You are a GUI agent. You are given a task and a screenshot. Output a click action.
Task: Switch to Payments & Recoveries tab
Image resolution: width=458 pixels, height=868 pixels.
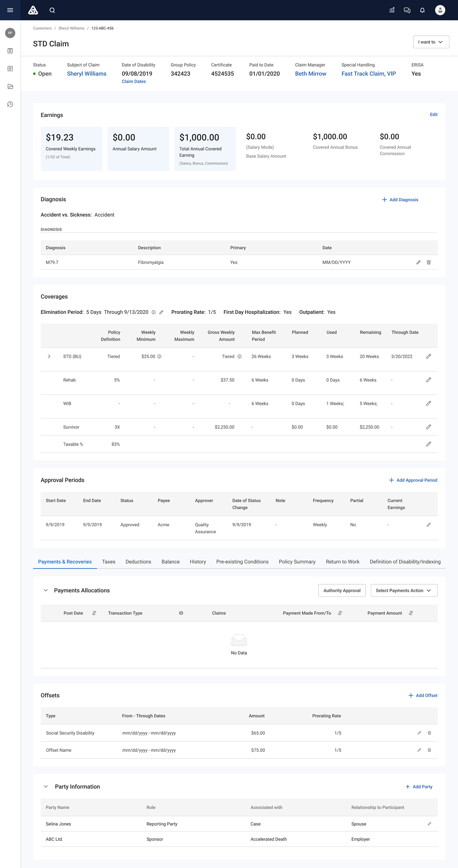coord(65,562)
